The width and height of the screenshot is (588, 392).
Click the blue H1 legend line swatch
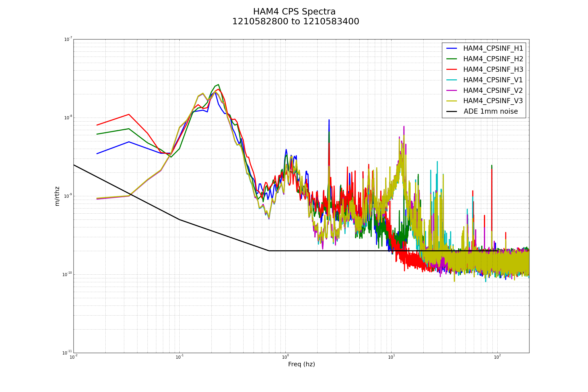(x=452, y=48)
